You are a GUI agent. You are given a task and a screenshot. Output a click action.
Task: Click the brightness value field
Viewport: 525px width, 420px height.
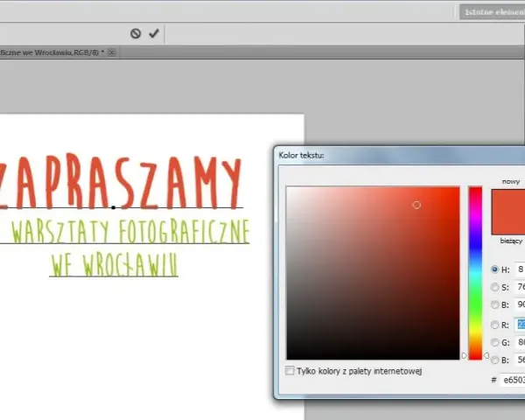click(520, 304)
